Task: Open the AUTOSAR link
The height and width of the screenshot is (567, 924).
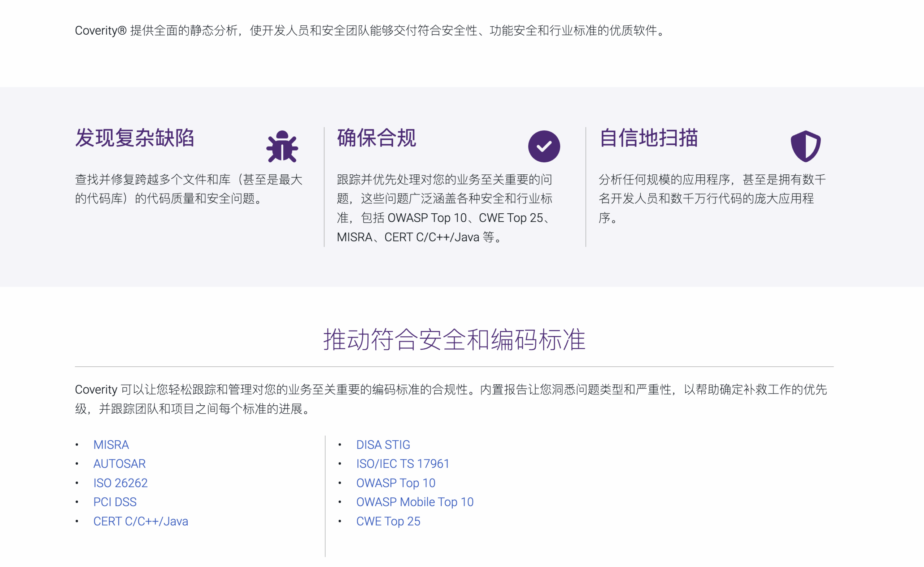Action: (119, 464)
